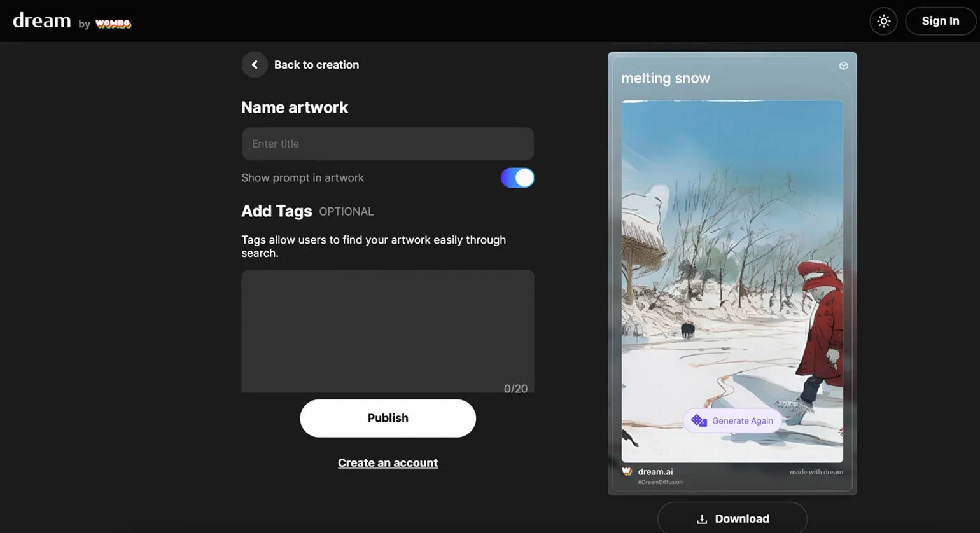Click the Generate Again label
Screen dimensions: 980x533
[x=742, y=421]
